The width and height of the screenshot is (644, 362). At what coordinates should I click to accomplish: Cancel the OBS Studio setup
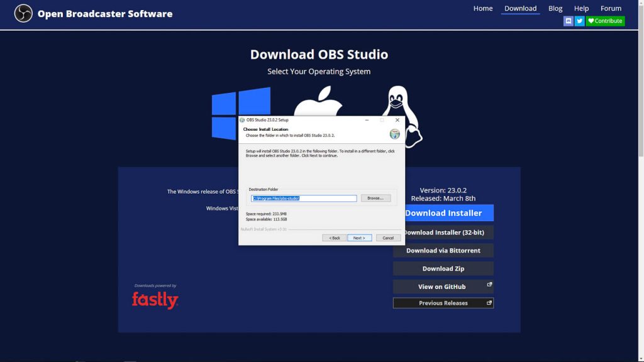pyautogui.click(x=388, y=238)
